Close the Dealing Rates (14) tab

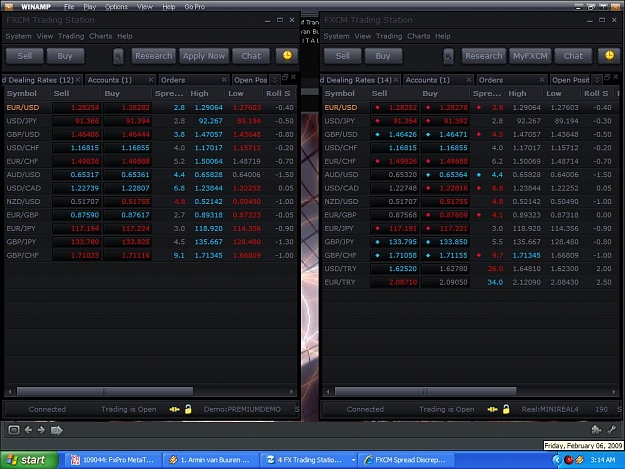396,80
